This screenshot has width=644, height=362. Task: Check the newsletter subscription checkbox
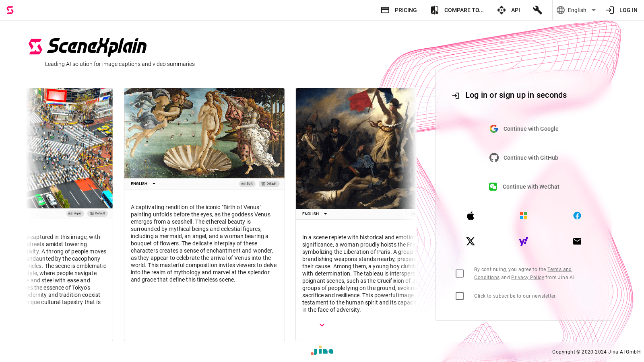(x=460, y=296)
